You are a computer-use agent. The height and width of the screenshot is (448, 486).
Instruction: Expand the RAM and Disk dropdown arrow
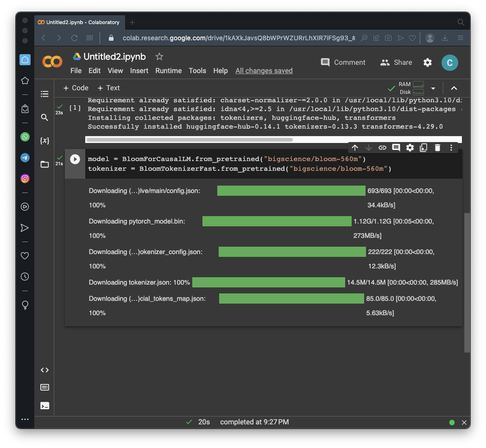(x=433, y=88)
